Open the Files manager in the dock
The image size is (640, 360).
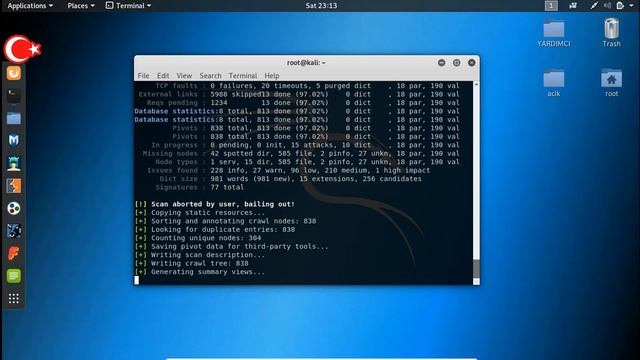pos(13,118)
